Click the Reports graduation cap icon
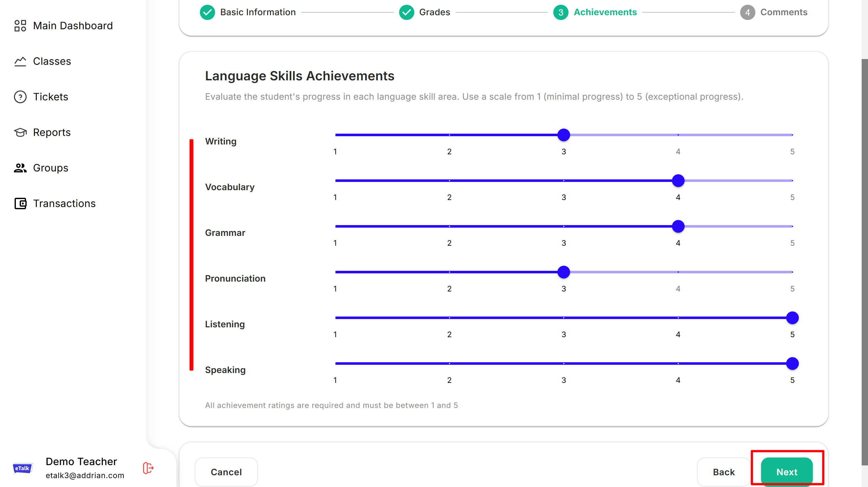This screenshot has width=868, height=487. [20, 132]
